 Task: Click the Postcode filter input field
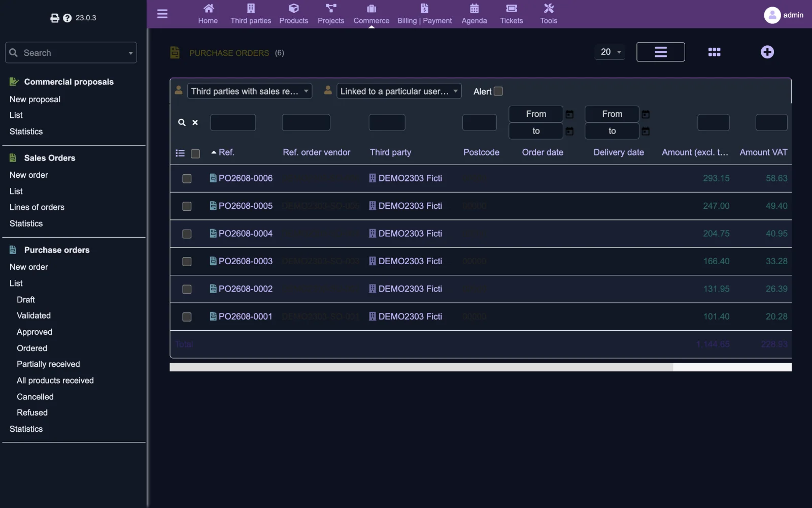(x=480, y=122)
